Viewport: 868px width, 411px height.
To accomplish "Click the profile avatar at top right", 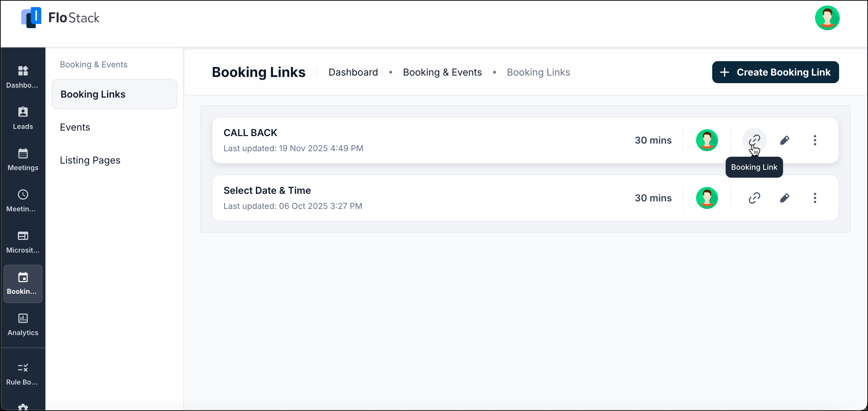I will coord(827,18).
